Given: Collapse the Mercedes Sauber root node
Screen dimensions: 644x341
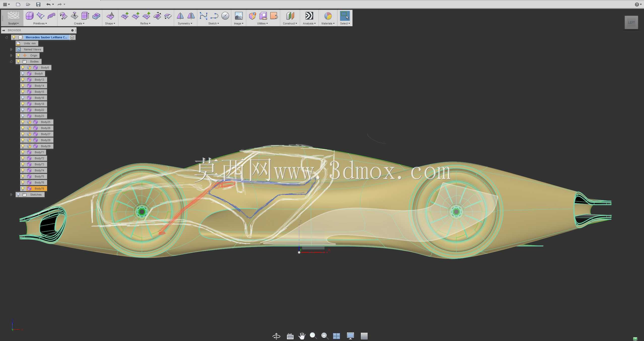Looking at the screenshot, I should coord(7,37).
